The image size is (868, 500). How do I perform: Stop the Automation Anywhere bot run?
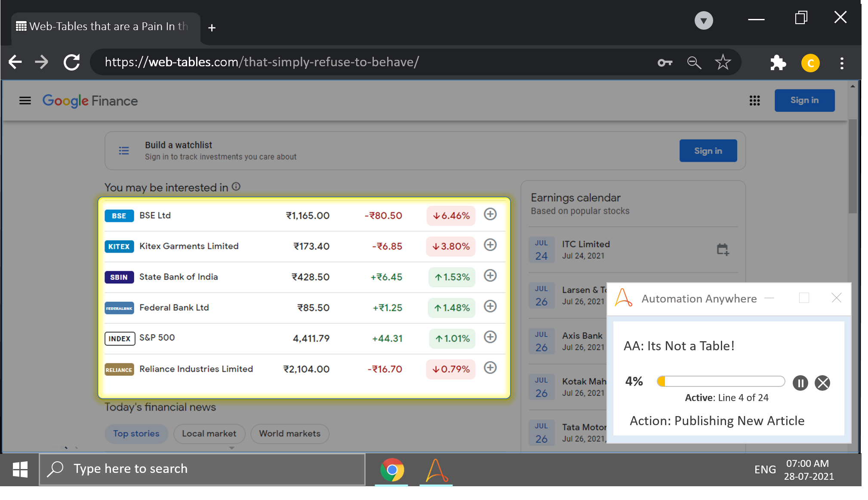822,383
